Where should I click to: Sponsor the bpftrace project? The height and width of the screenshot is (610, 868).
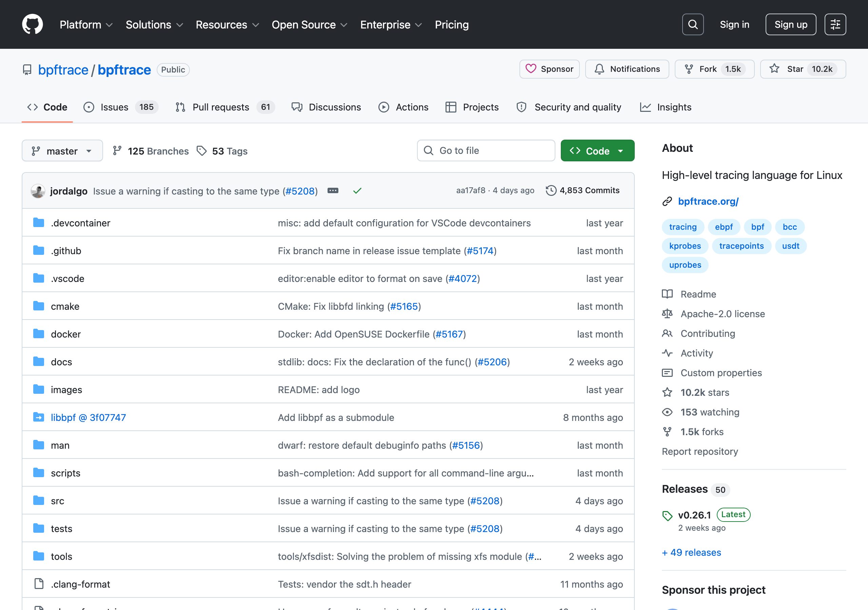pos(549,69)
